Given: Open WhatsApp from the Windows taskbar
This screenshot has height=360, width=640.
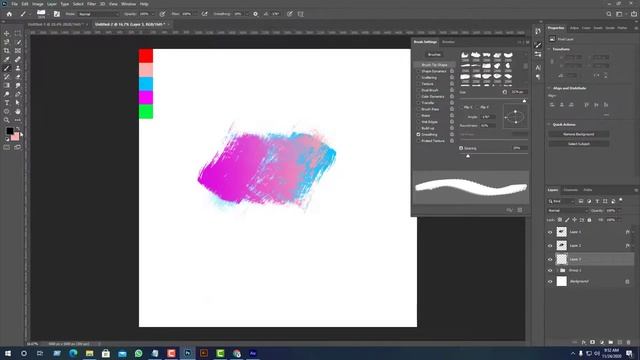Looking at the screenshot, I should [x=138, y=353].
